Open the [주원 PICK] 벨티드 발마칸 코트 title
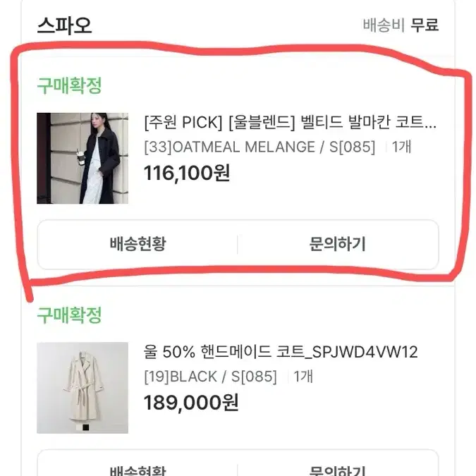The height and width of the screenshot is (476, 476). point(291,122)
